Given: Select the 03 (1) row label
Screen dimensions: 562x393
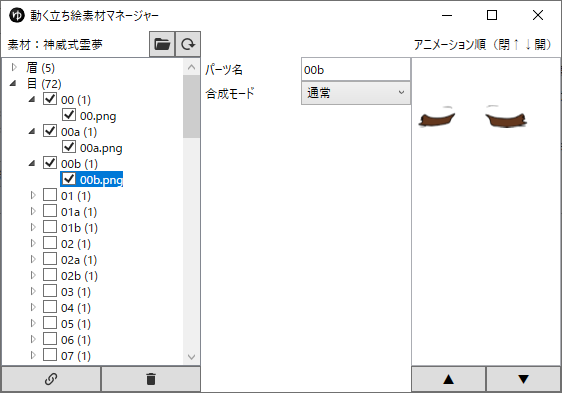Looking at the screenshot, I should pos(76,292).
